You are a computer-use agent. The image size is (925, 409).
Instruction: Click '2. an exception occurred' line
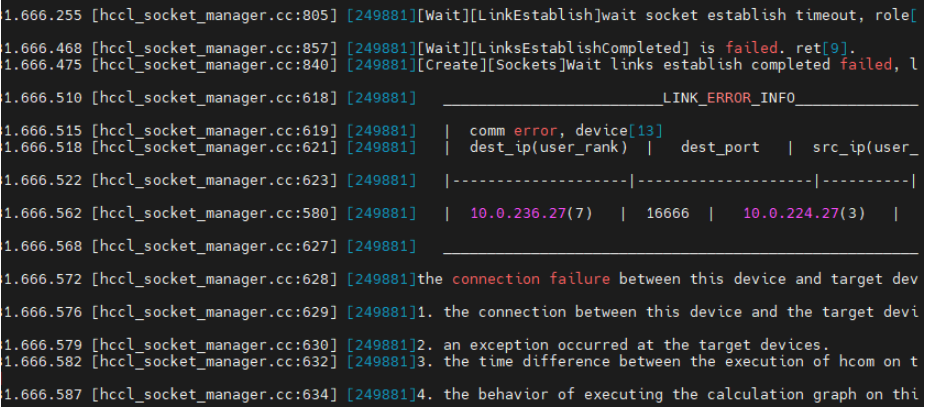(x=624, y=345)
